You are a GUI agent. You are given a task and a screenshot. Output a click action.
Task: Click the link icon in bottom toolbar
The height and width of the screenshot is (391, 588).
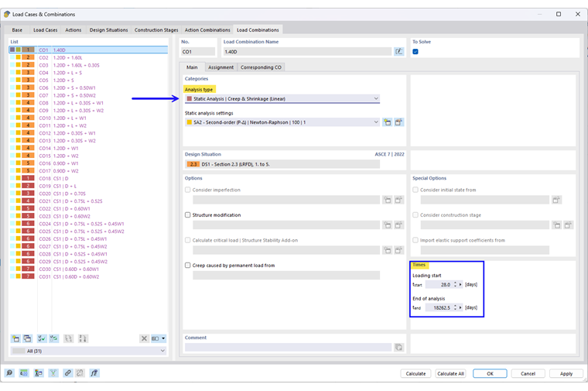[x=67, y=373]
